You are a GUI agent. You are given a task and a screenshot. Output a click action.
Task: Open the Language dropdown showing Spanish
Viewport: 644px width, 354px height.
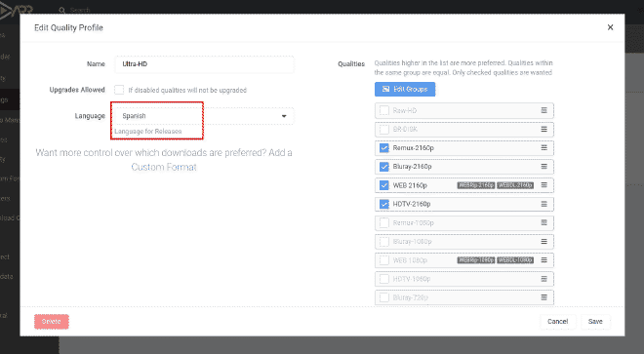click(204, 116)
